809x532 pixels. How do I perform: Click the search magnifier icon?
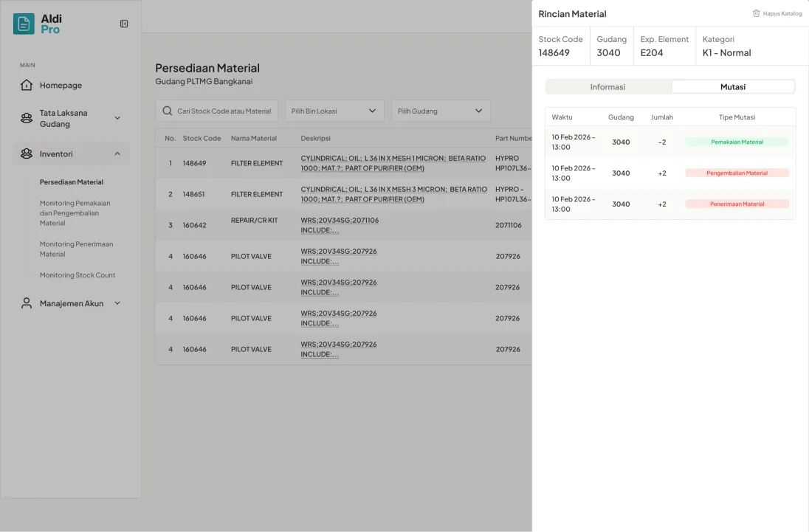[167, 111]
